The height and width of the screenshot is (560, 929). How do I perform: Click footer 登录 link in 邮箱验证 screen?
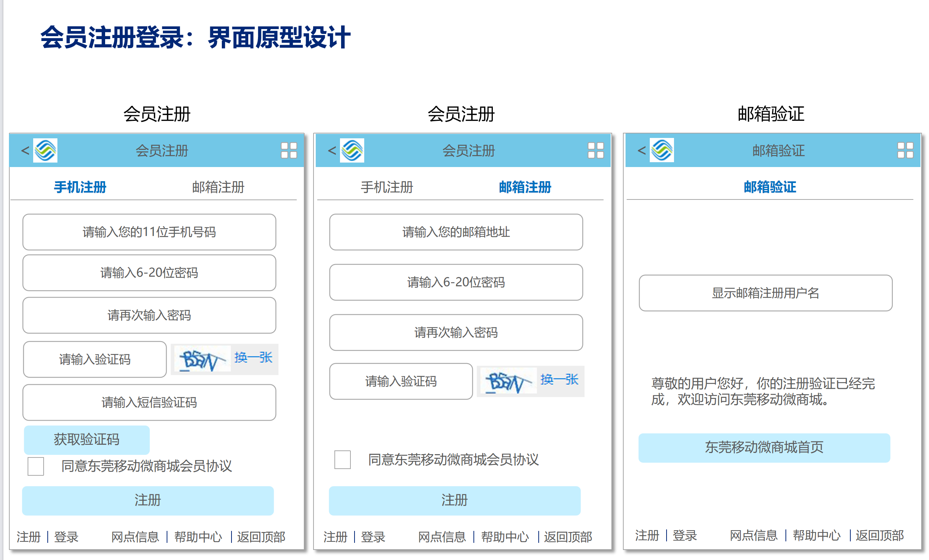coord(685,535)
